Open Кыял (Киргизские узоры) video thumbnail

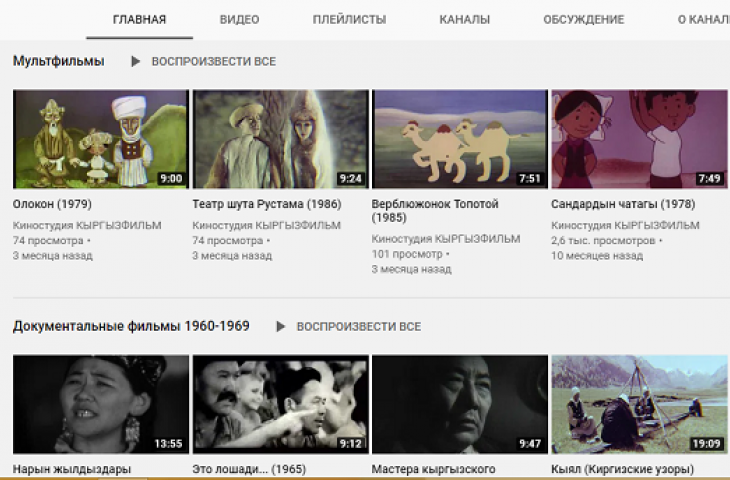tap(640, 404)
